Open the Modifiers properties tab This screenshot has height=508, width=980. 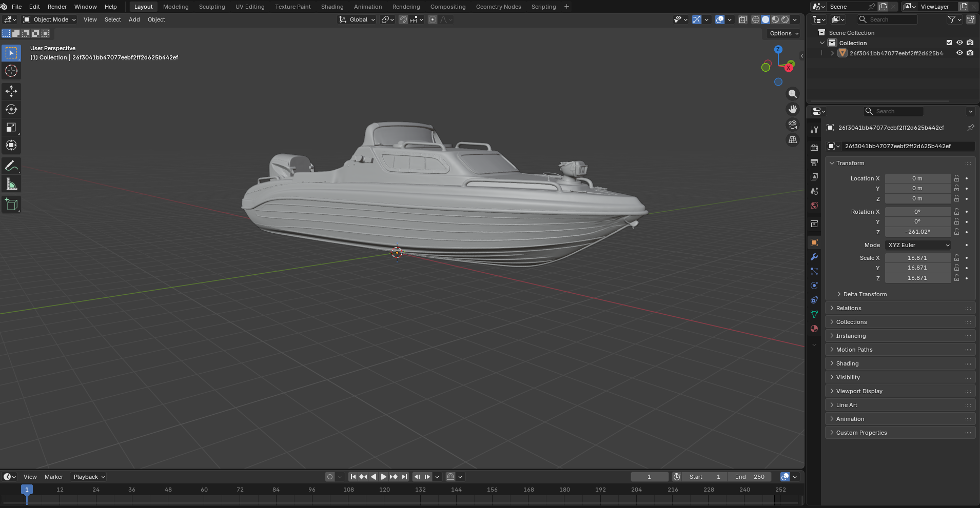coord(814,257)
